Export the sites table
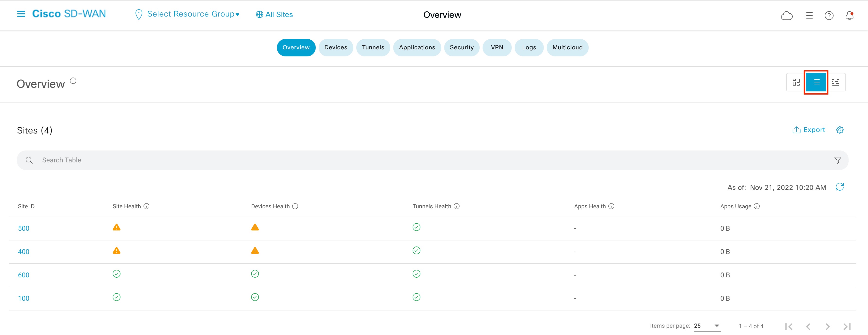Viewport: 868px width, 335px height. (809, 130)
